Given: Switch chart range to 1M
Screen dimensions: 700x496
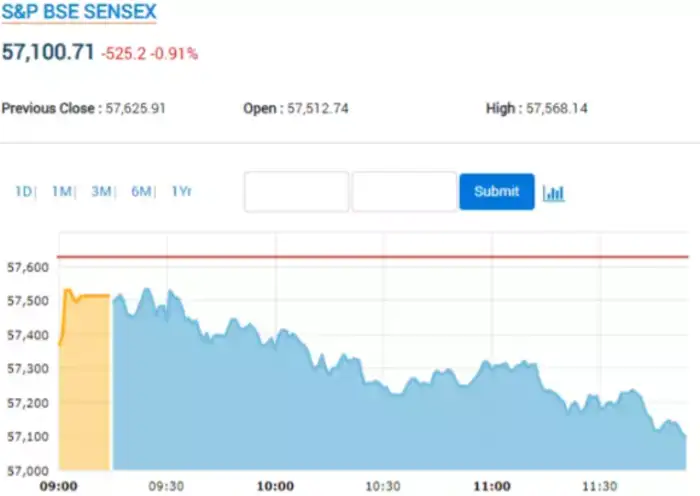Looking at the screenshot, I should [62, 191].
